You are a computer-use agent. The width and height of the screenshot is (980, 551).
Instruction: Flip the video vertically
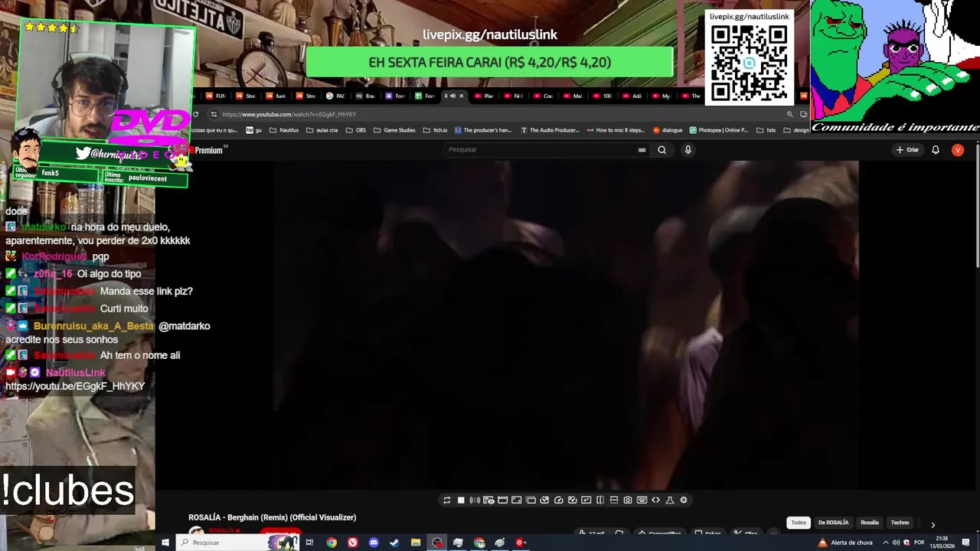(614, 500)
